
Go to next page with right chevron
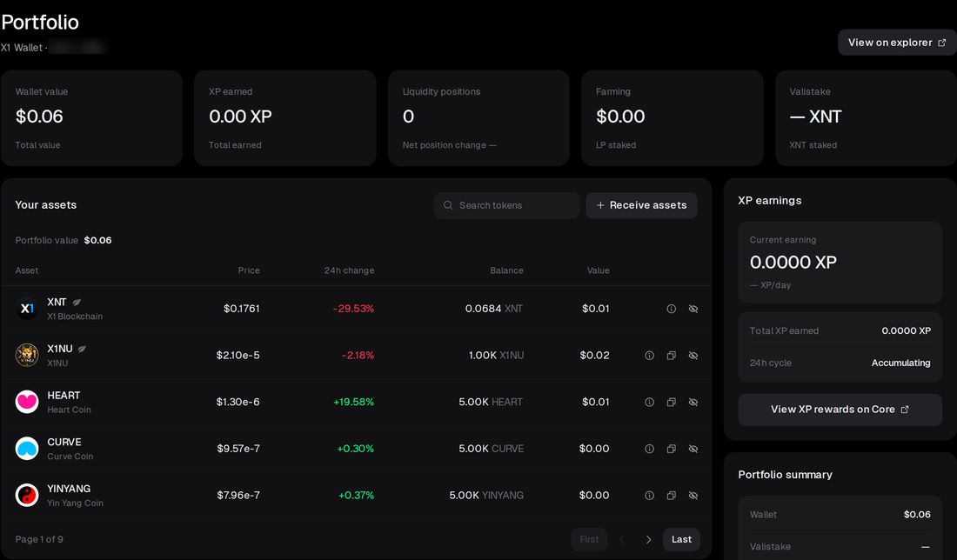click(648, 539)
